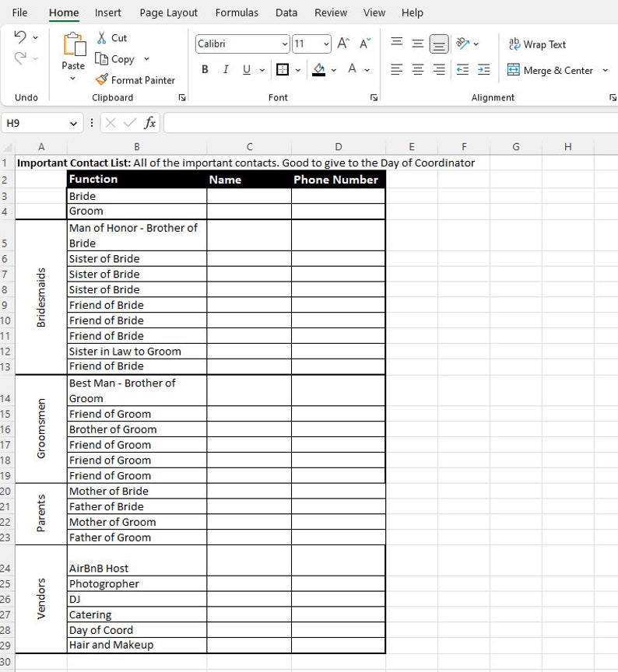This screenshot has width=618, height=672.
Task: Expand the underline style arrow
Action: click(262, 70)
